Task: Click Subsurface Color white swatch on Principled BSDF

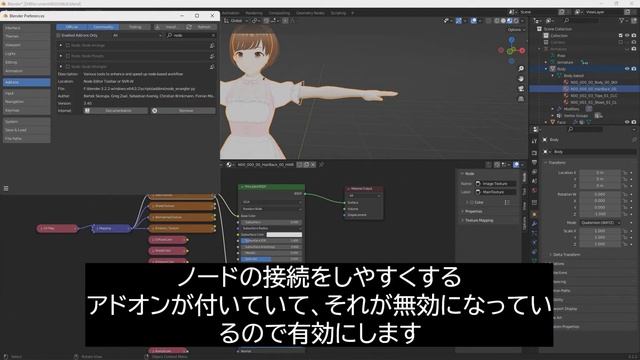Action: 284,235
